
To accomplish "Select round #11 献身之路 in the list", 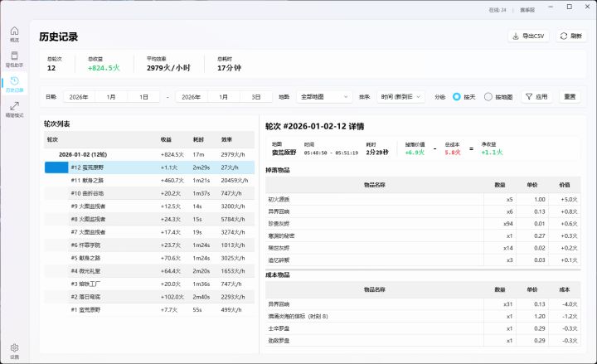I will pyautogui.click(x=87, y=180).
